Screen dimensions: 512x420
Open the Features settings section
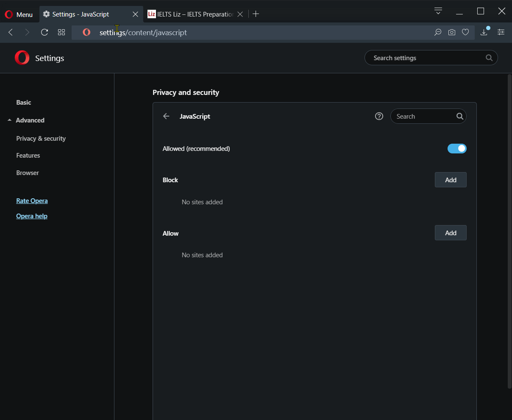[28, 156]
